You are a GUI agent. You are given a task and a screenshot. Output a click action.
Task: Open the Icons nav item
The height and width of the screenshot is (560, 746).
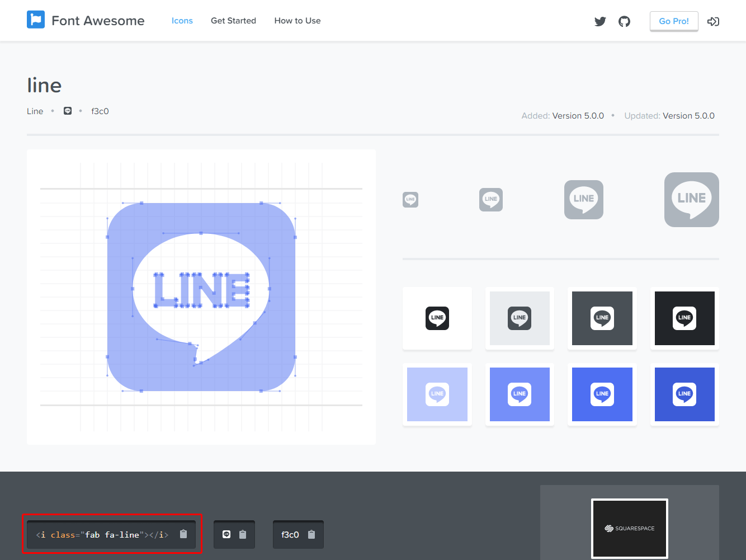coord(182,21)
